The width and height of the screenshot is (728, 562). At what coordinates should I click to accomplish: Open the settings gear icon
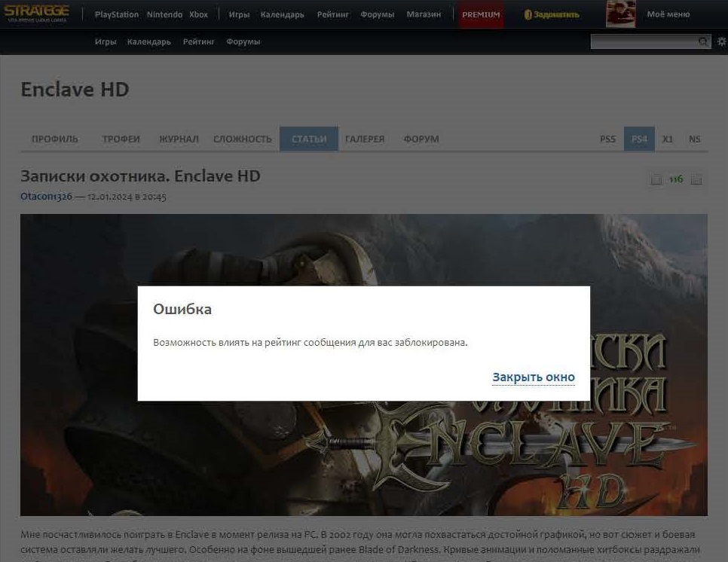point(721,41)
